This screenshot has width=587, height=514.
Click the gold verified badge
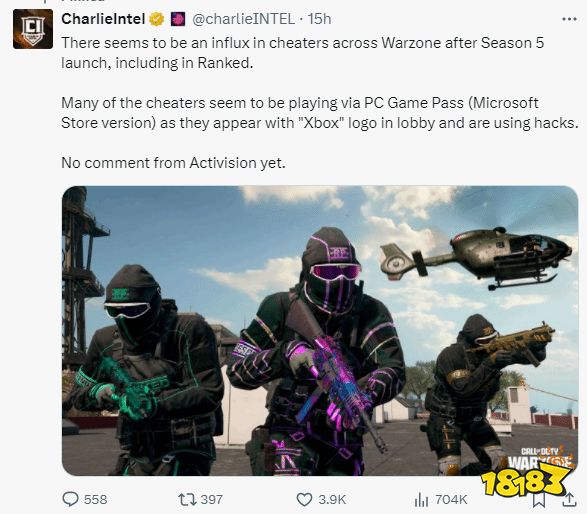coord(157,19)
